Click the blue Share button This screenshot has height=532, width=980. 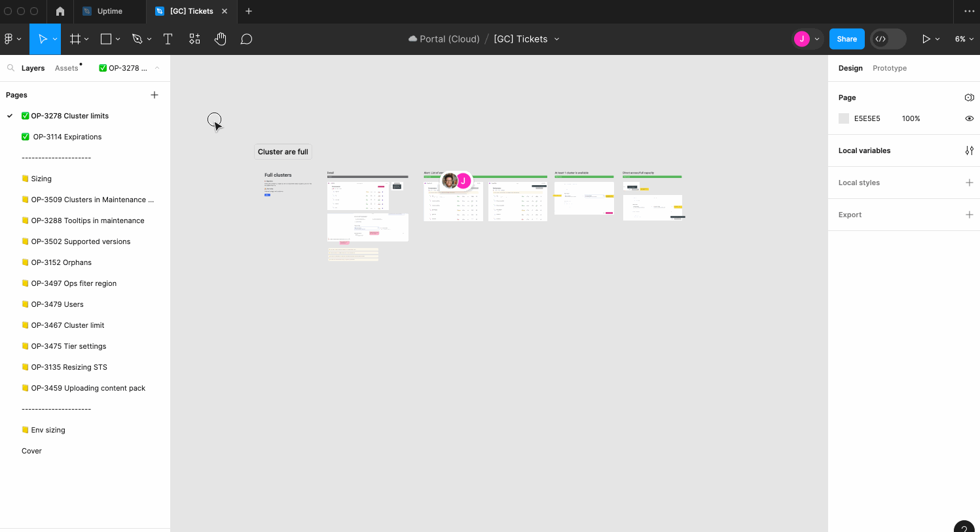846,39
